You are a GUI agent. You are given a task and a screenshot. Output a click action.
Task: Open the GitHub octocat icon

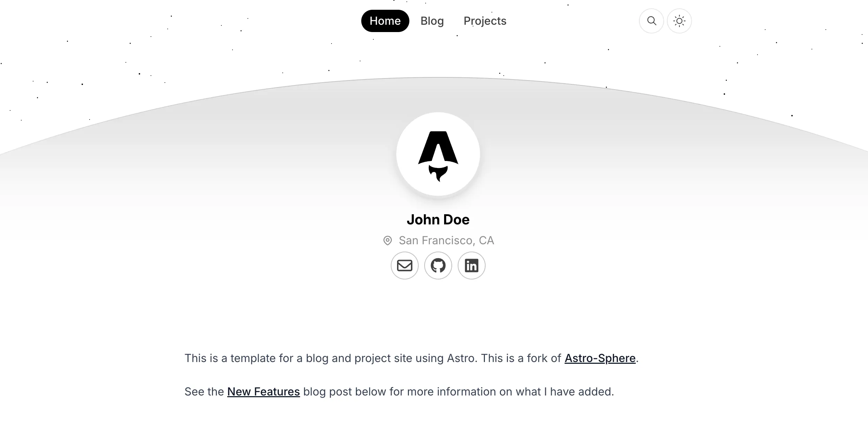tap(438, 265)
